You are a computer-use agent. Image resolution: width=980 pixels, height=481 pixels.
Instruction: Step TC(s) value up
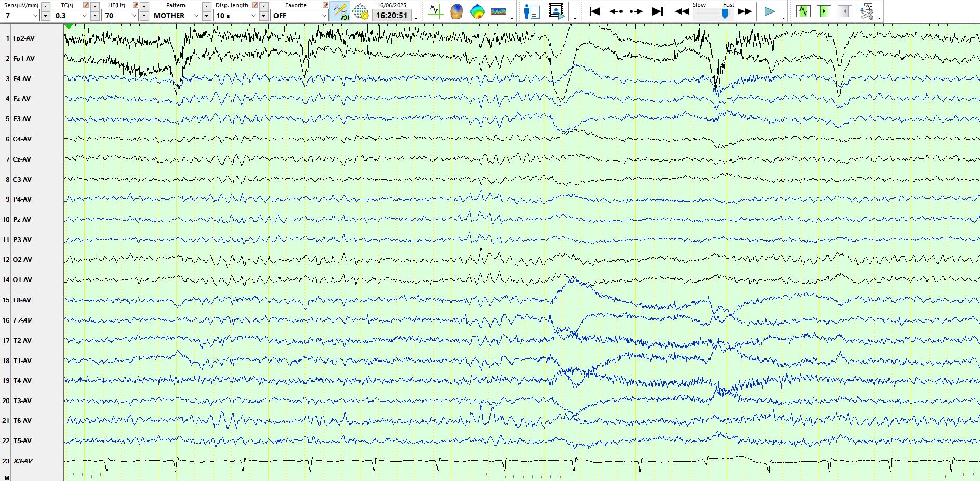pos(95,6)
